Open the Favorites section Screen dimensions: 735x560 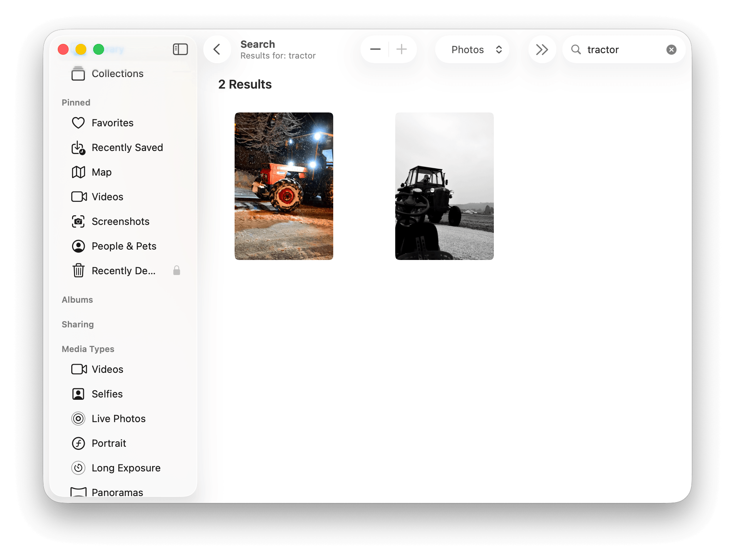coord(112,122)
